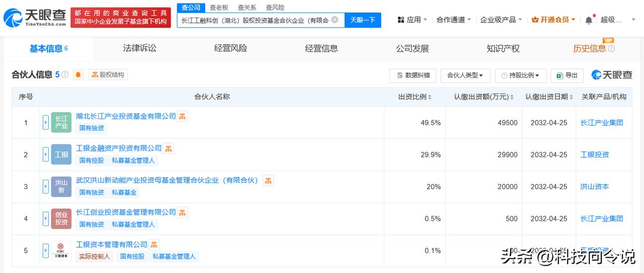This screenshot has width=644, height=273.
Task: Select the 公司发展 tab
Action: click(413, 48)
